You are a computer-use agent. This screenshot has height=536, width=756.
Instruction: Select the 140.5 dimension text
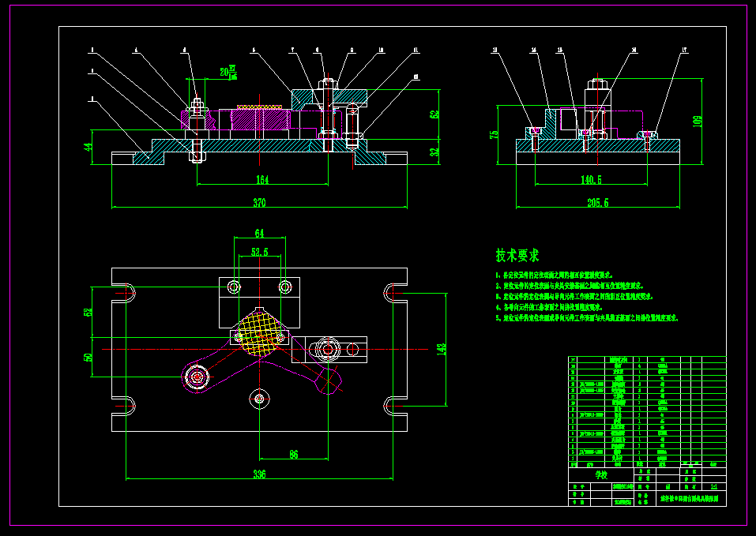click(591, 180)
